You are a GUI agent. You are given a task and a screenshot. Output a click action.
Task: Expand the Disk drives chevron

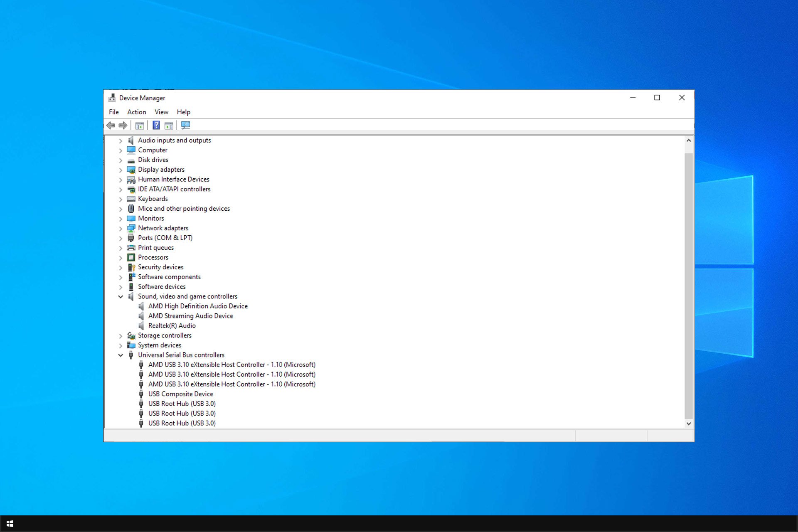[121, 160]
